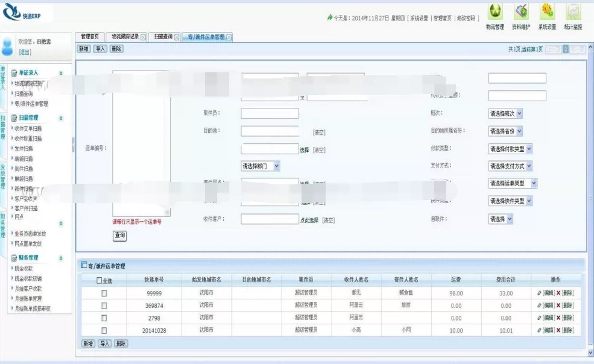Click the green arrow icon before 今天是
594x364 pixels.
tap(330, 17)
